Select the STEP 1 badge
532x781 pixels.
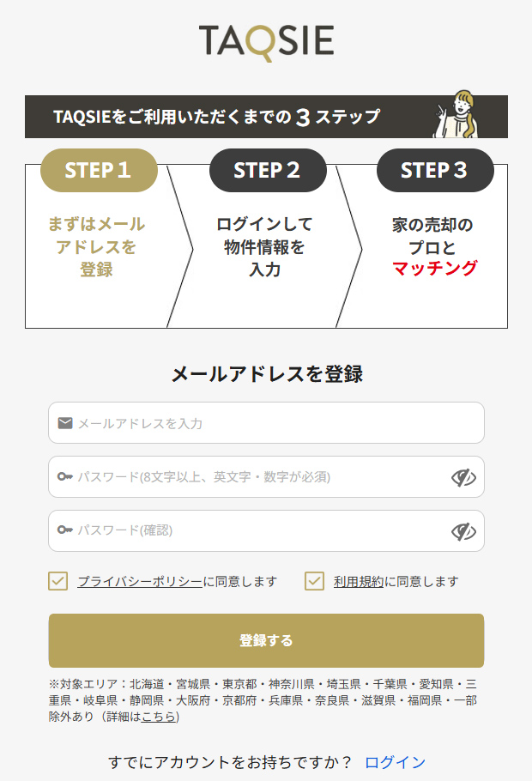[99, 170]
